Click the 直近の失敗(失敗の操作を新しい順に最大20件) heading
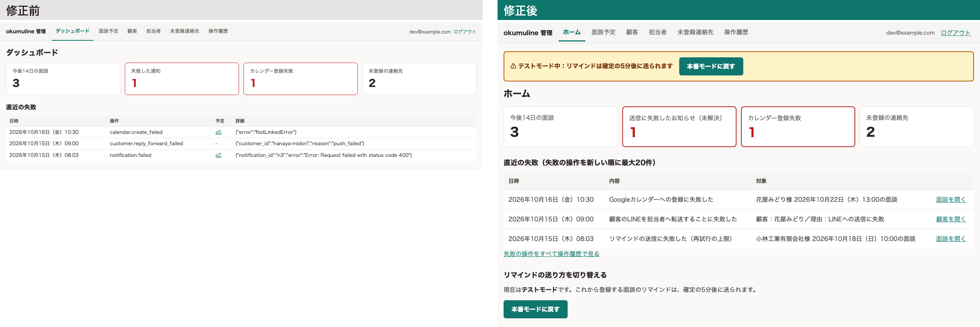This screenshot has height=327, width=980. 579,163
